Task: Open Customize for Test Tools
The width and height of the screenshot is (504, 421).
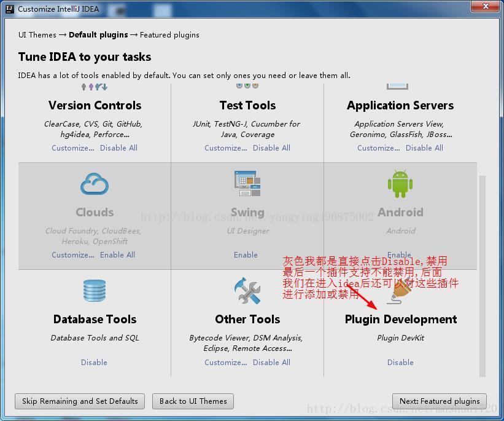Action: point(225,148)
